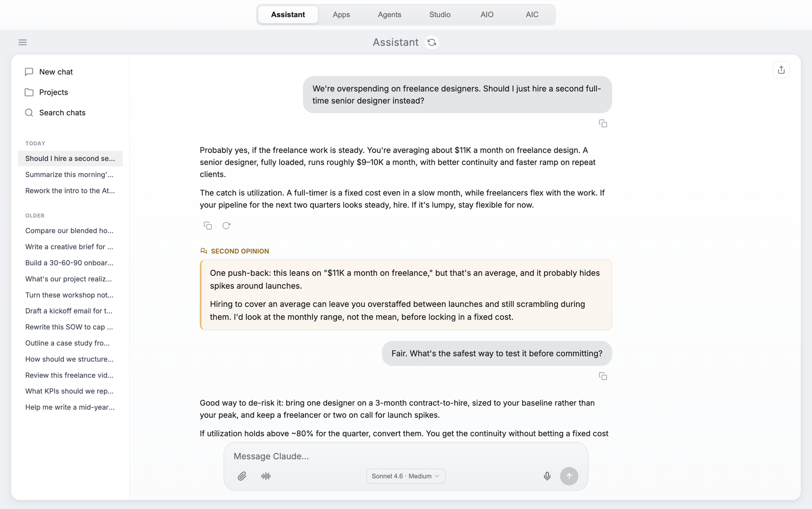The image size is (812, 509).
Task: Click the Message Claude input field
Action: (406, 456)
